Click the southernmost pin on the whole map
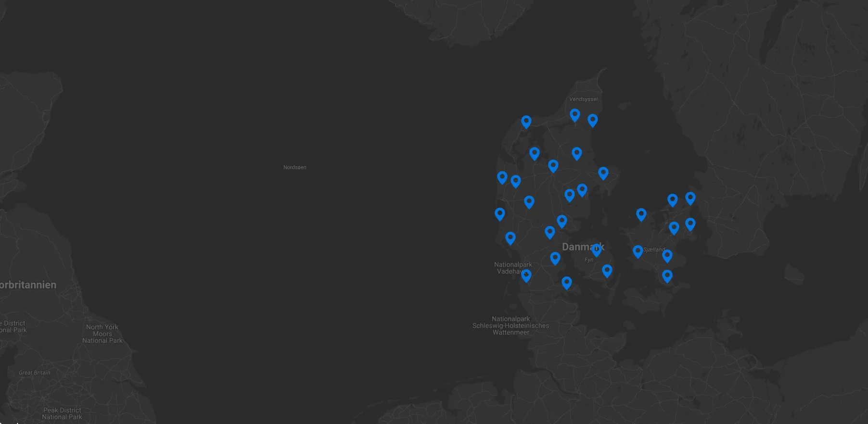 (x=567, y=283)
